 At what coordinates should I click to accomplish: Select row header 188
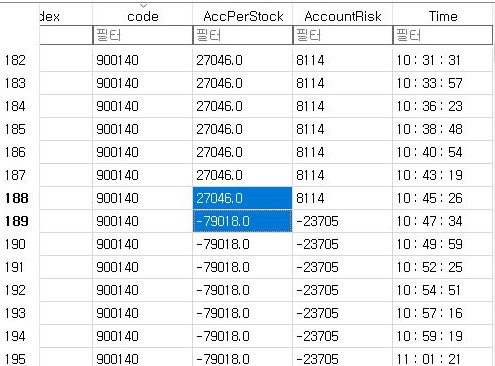pos(19,198)
